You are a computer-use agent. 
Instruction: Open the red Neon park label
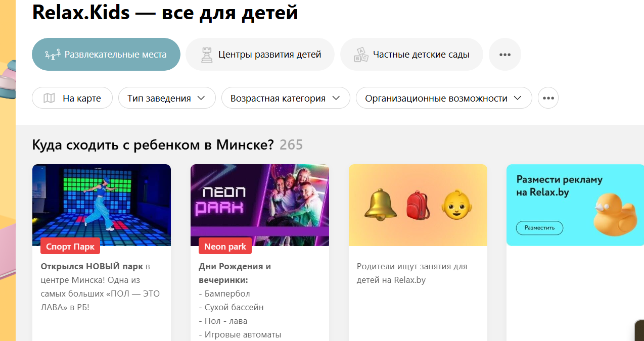coord(225,247)
